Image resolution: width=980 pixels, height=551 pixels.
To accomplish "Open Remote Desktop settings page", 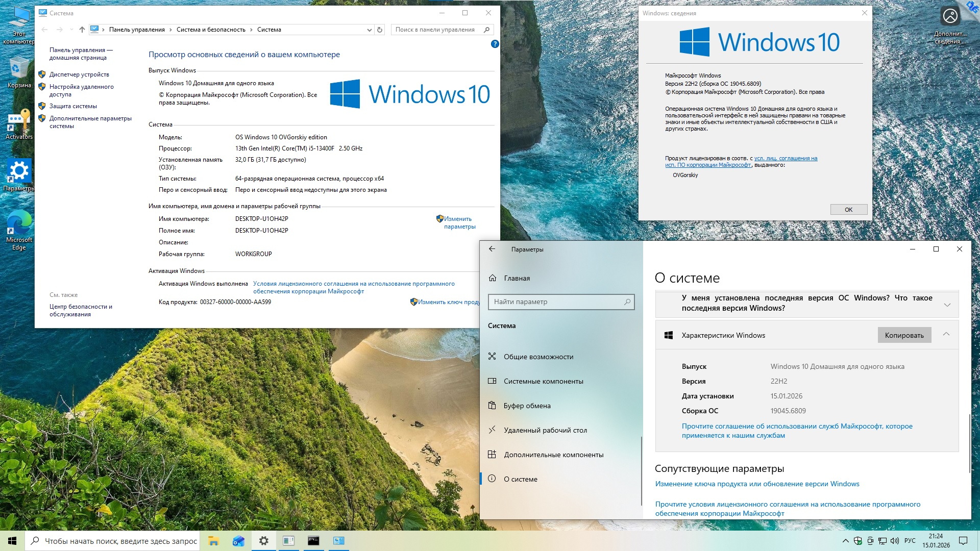I will click(x=545, y=430).
